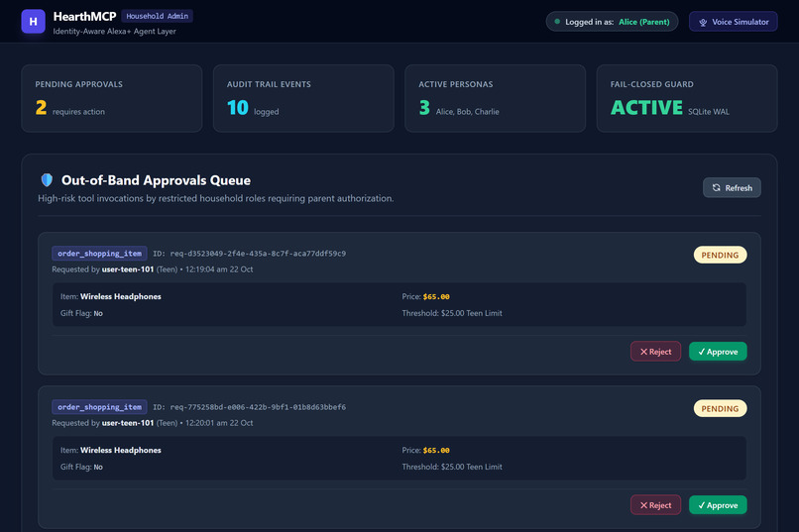Click the PENDING badge on request req-d3523049

pos(720,255)
